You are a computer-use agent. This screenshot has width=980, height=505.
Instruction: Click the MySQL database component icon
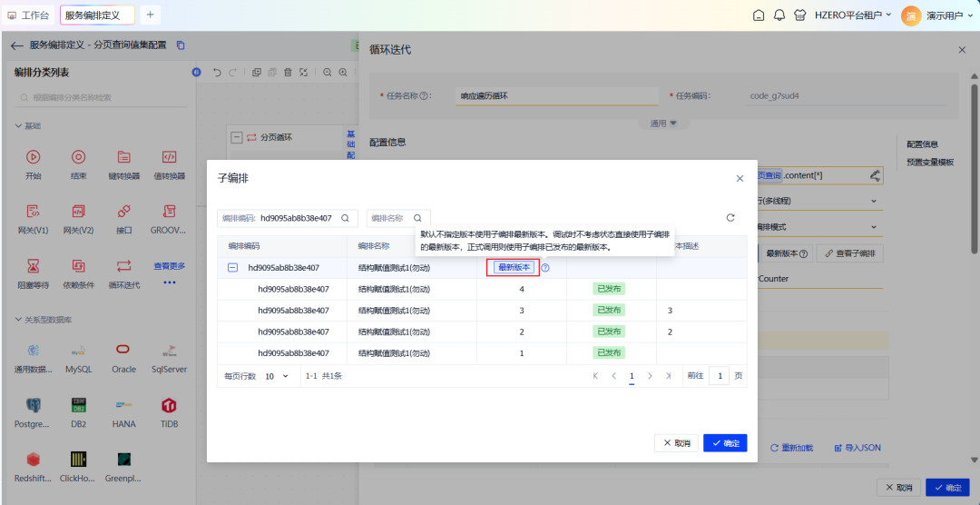coord(78,351)
